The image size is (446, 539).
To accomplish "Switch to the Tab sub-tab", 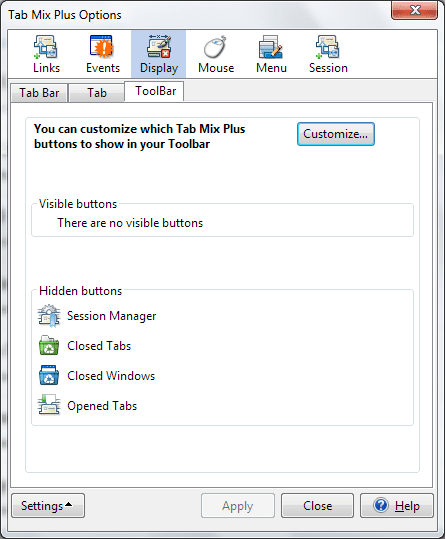I will (x=96, y=93).
